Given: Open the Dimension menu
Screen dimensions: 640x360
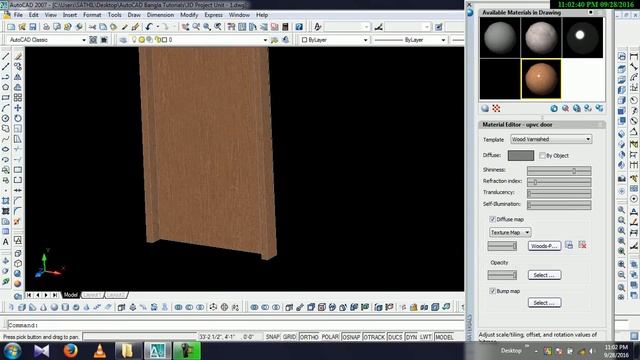Looking at the screenshot, I should [160, 15].
